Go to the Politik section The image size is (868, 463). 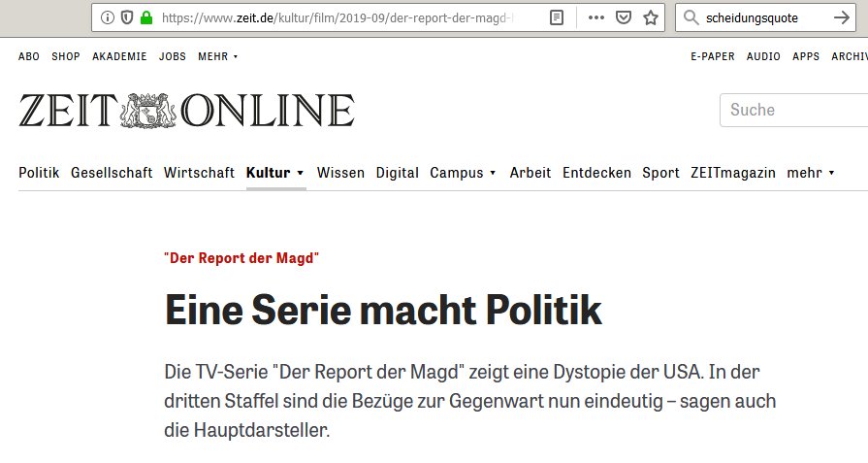(39, 173)
